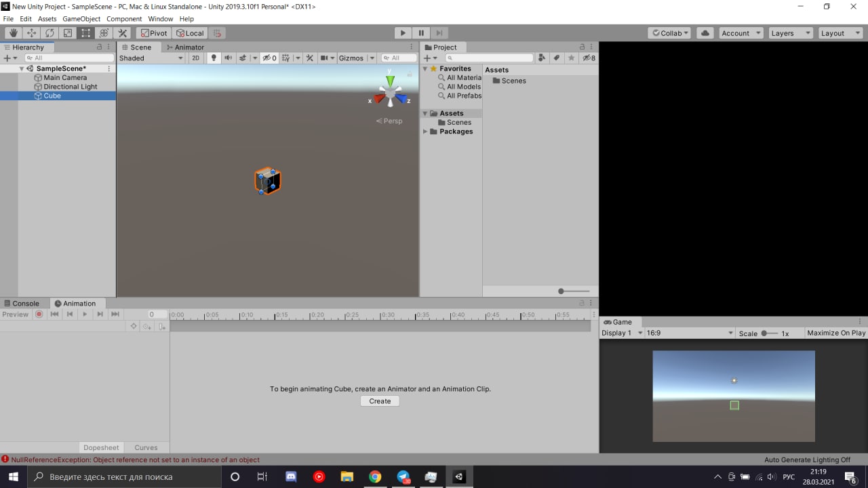Toggle Local/Global handle rotation
The height and width of the screenshot is (488, 868).
point(189,33)
